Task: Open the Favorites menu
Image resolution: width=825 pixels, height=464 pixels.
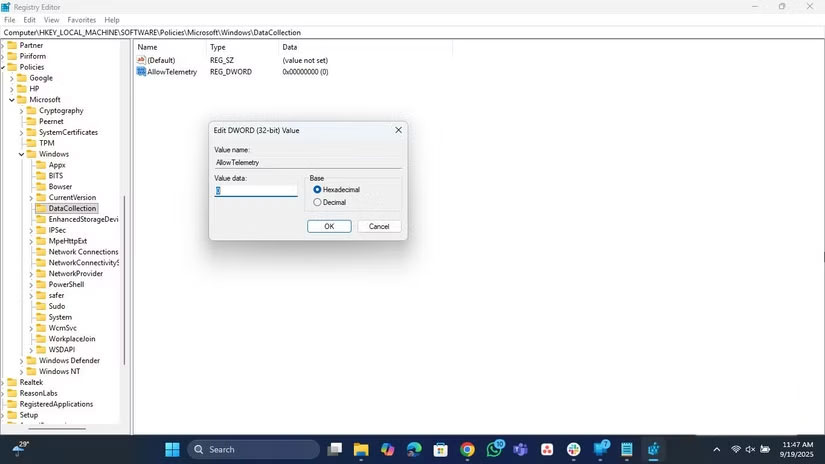Action: pyautogui.click(x=82, y=19)
